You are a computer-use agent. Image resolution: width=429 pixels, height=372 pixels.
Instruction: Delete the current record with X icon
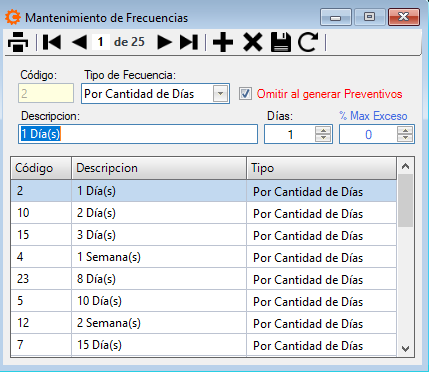[x=252, y=42]
